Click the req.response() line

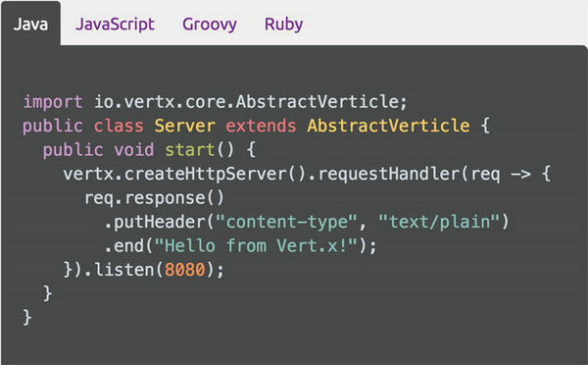pos(154,198)
